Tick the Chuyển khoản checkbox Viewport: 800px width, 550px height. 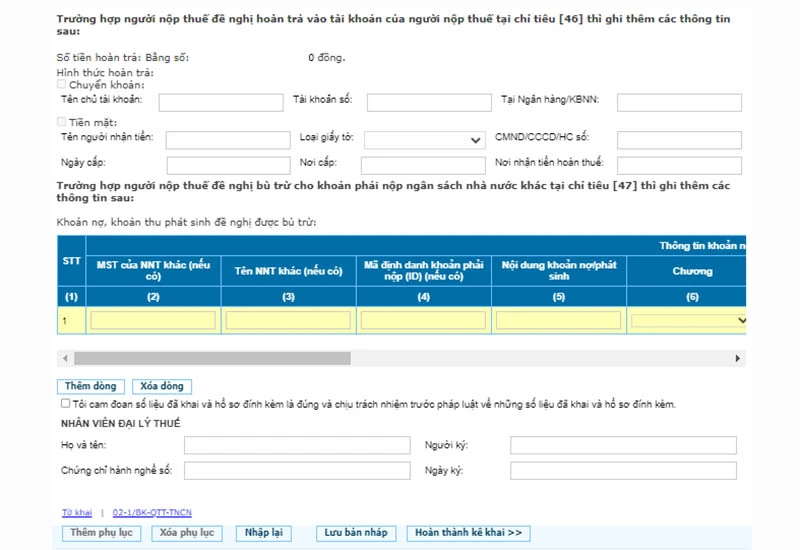pos(62,86)
